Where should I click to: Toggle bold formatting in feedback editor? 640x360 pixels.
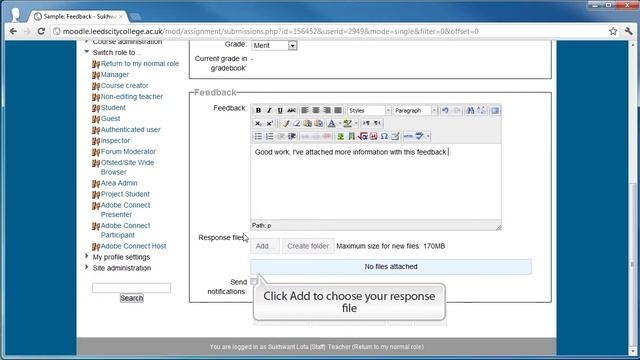pos(258,110)
